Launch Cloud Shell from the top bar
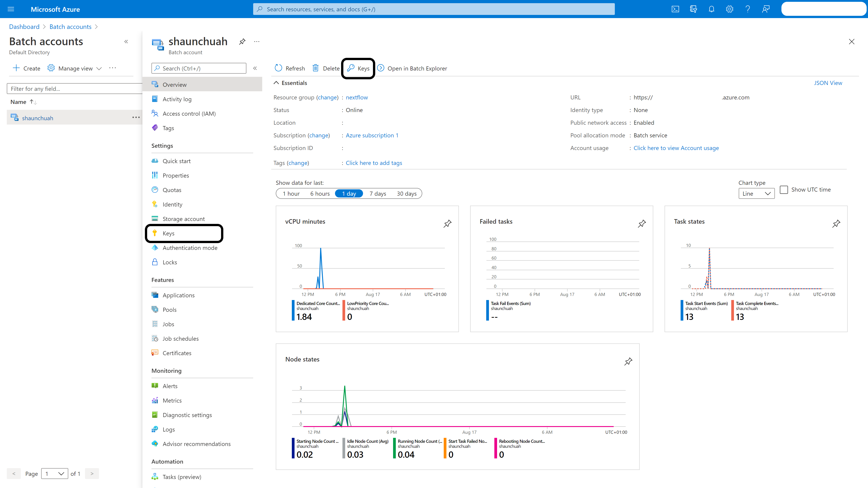 click(675, 9)
